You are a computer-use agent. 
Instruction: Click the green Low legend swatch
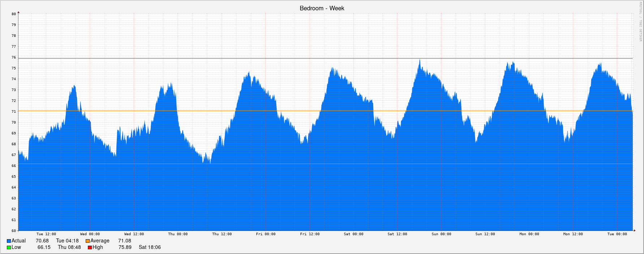(9, 247)
